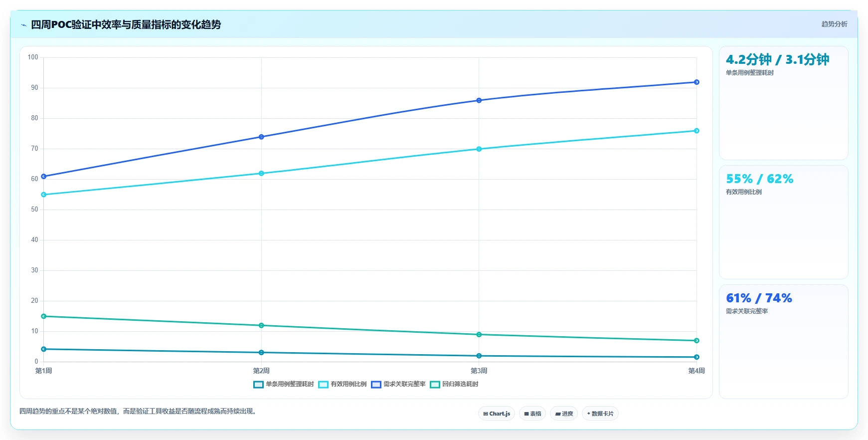Click the 第1周 x-axis label
The height and width of the screenshot is (440, 868).
pyautogui.click(x=44, y=371)
